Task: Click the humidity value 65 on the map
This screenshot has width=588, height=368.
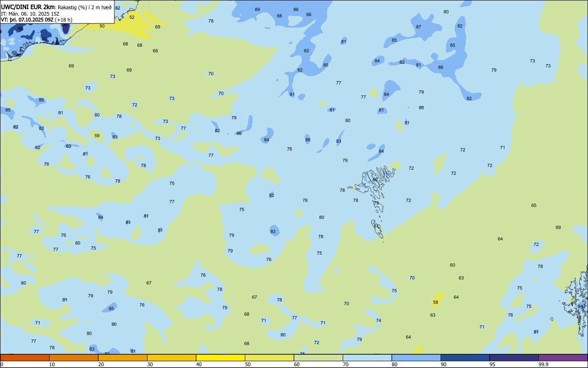Action: pyautogui.click(x=534, y=205)
